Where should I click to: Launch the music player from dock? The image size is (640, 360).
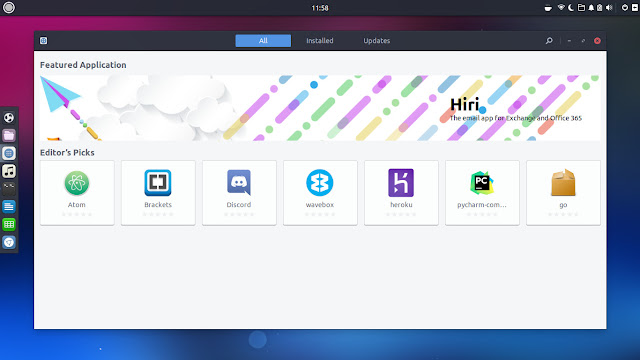(9, 171)
